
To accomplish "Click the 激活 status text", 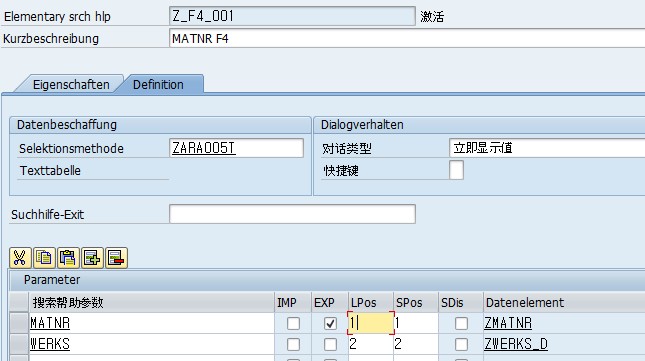I will tap(432, 16).
